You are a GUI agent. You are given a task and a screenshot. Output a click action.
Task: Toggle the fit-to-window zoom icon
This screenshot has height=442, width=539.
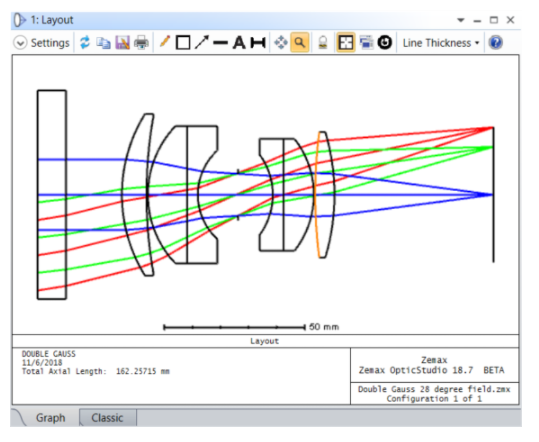click(x=346, y=43)
